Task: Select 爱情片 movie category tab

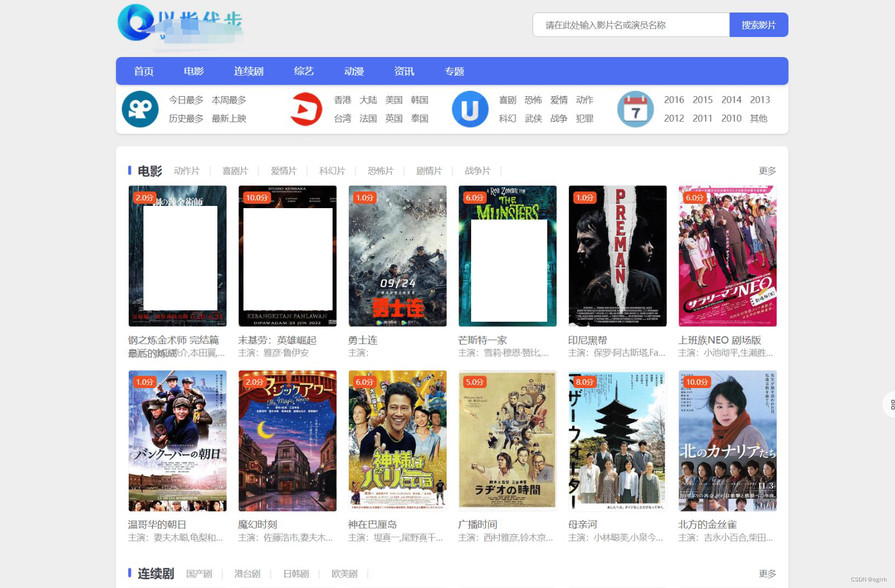Action: coord(284,171)
